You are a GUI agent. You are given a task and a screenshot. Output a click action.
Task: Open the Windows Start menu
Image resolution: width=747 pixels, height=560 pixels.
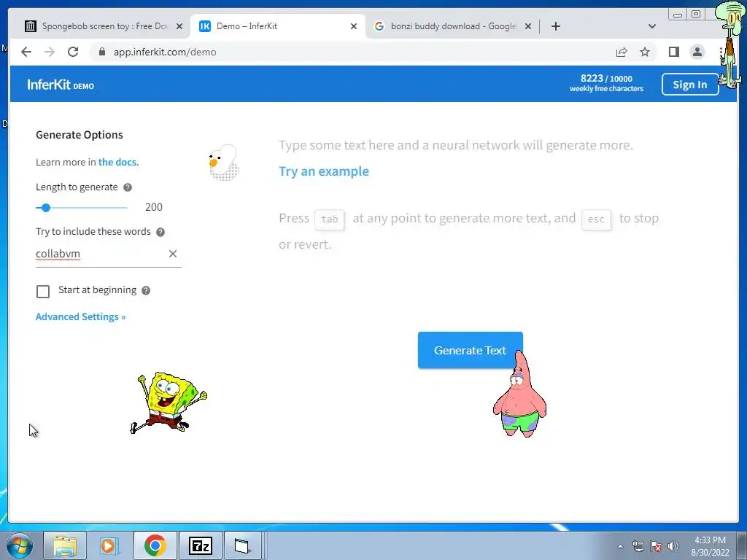click(20, 545)
